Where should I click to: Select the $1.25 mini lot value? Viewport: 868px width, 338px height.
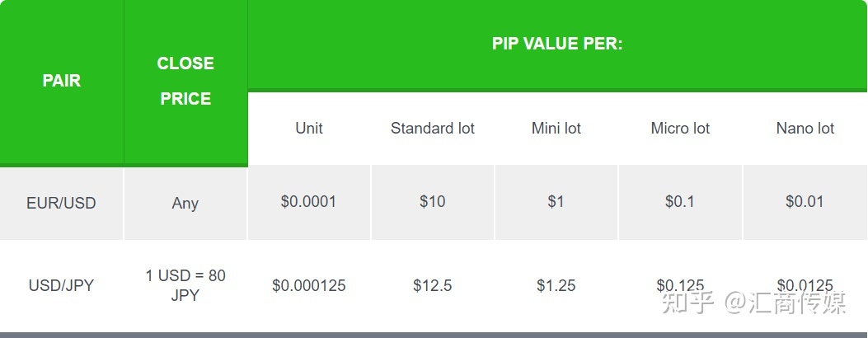click(556, 285)
